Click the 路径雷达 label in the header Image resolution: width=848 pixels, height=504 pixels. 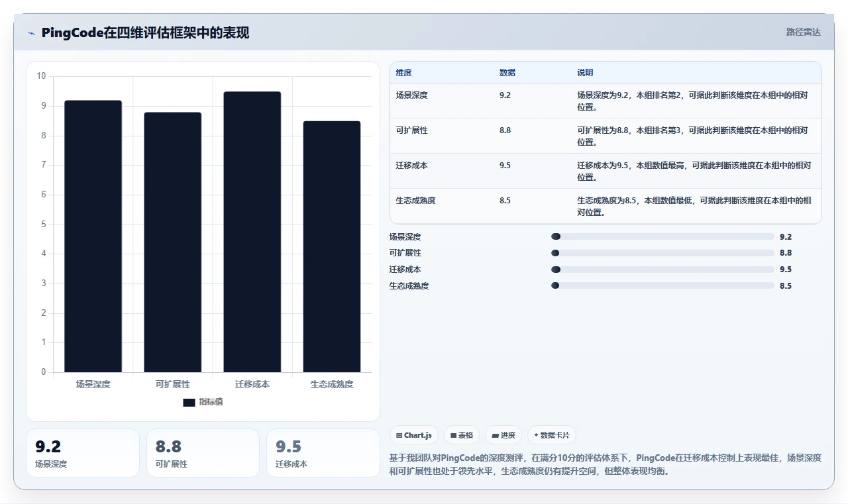pyautogui.click(x=803, y=32)
